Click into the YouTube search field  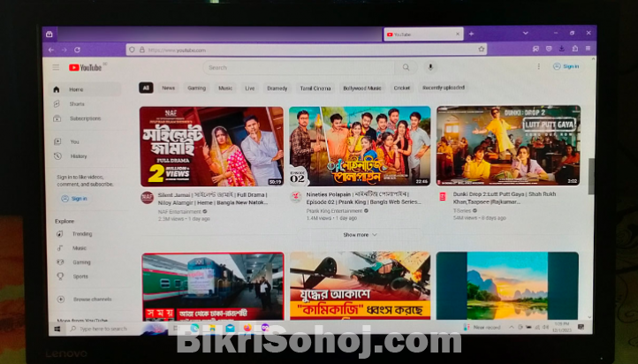click(299, 67)
